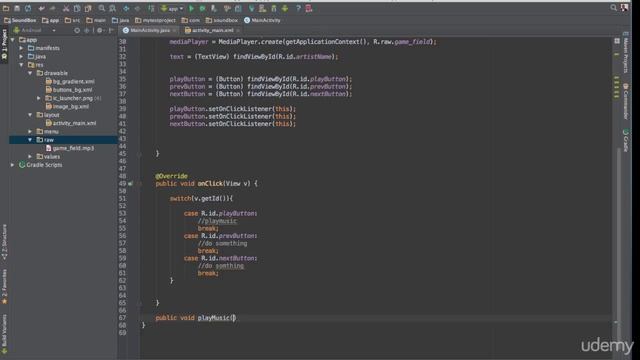Toggle the Gradle side panel
Screen dimensions: 640x360
point(626,140)
